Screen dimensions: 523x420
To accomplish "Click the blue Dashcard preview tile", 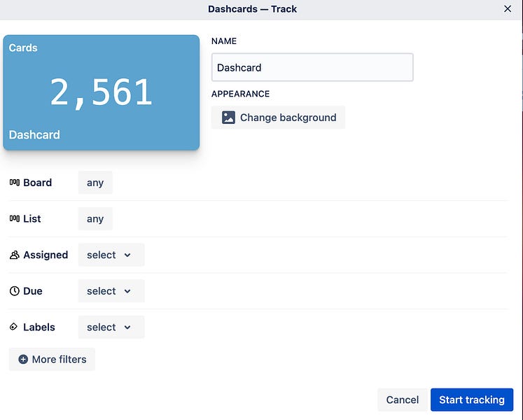I will click(102, 92).
